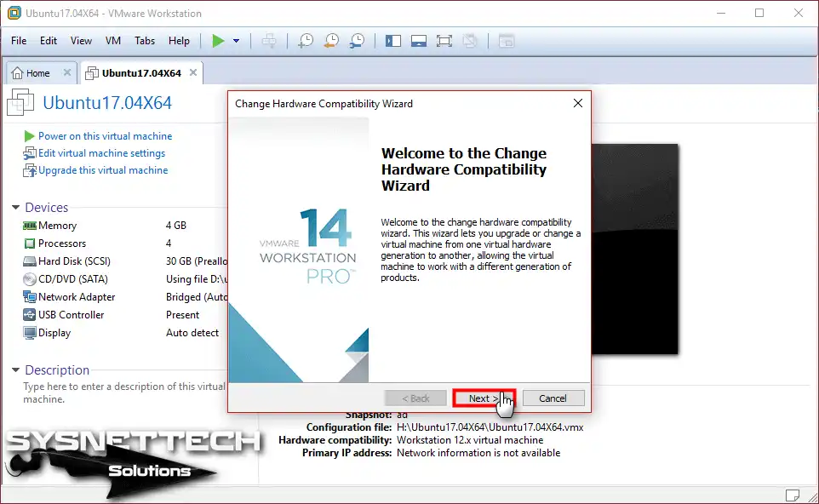Click the configuration file path text
Viewport: 819px width, 504px height.
(x=490, y=427)
